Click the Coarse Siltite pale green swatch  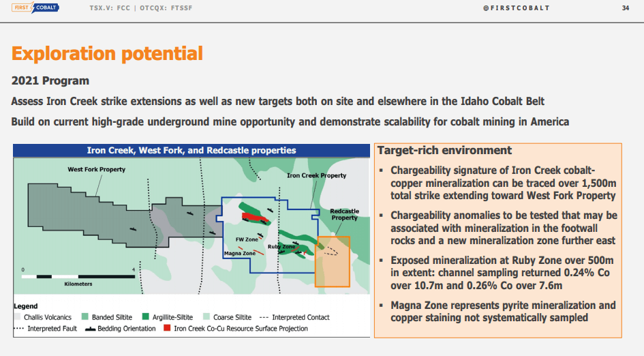click(x=206, y=317)
